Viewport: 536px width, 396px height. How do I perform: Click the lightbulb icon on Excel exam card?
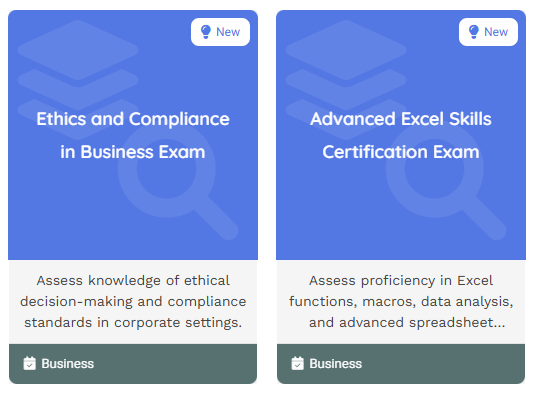474,32
